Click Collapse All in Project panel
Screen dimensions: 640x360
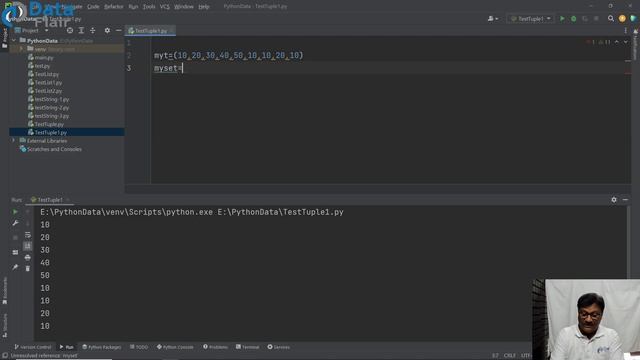point(93,30)
